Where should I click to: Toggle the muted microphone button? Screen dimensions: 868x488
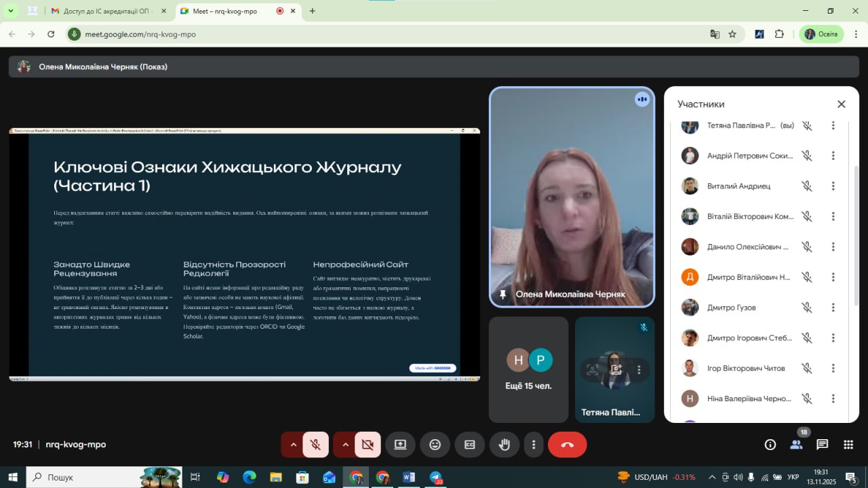[315, 445]
